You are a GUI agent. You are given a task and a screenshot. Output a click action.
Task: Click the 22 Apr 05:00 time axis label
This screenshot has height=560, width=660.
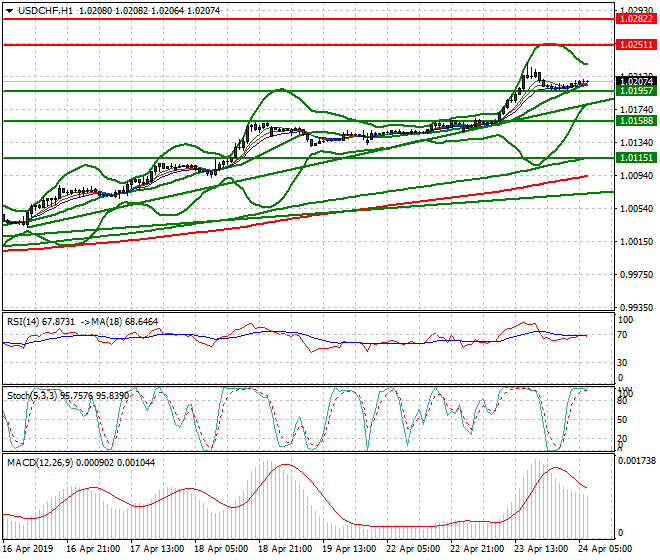413,549
